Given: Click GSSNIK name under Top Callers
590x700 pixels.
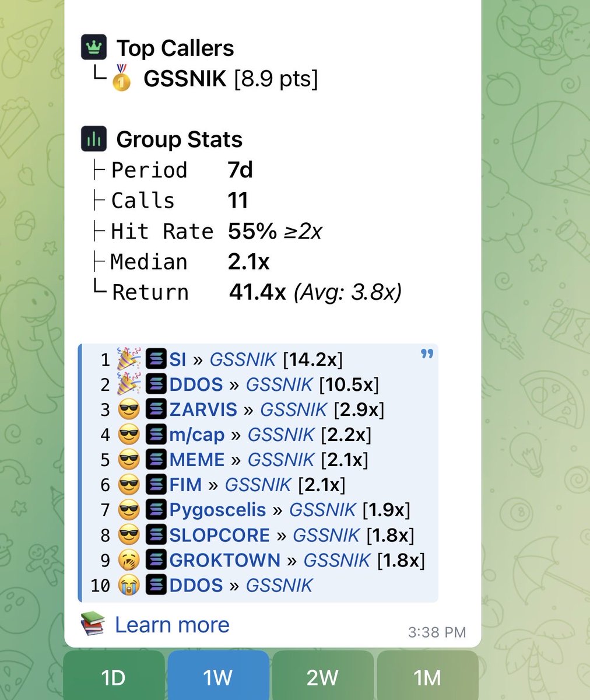Looking at the screenshot, I should click(x=185, y=78).
